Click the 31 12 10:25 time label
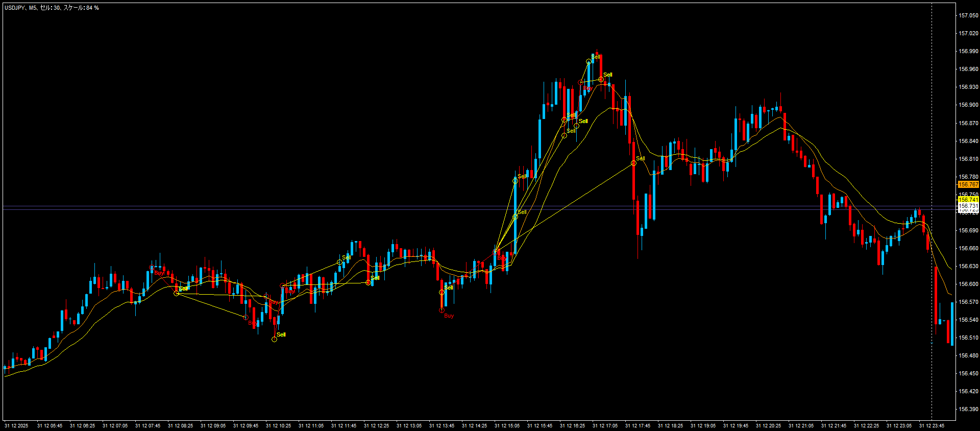The image size is (980, 431). click(x=278, y=425)
